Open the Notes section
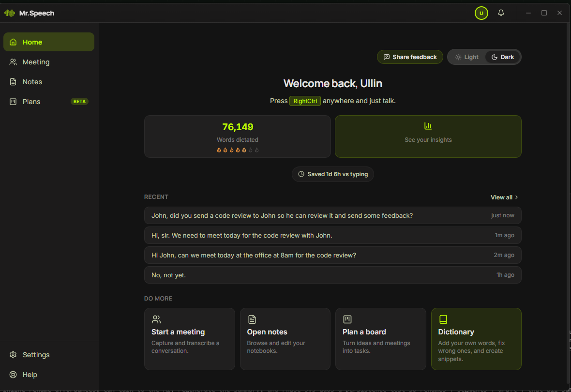571x392 pixels. point(49,82)
